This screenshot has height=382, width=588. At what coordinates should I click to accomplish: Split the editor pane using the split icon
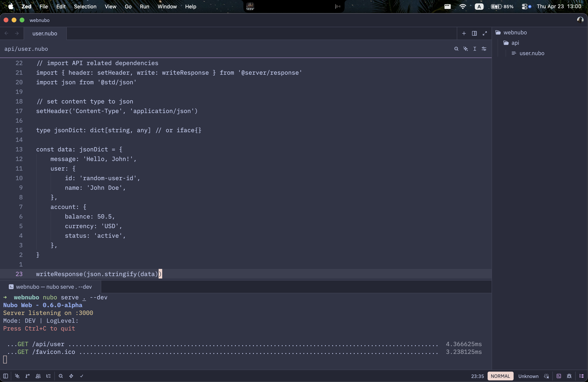click(474, 33)
